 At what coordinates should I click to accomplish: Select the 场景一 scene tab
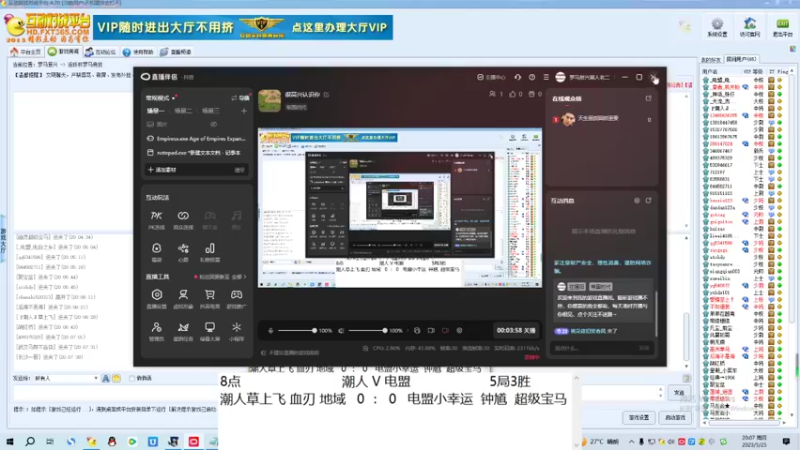pyautogui.click(x=155, y=111)
